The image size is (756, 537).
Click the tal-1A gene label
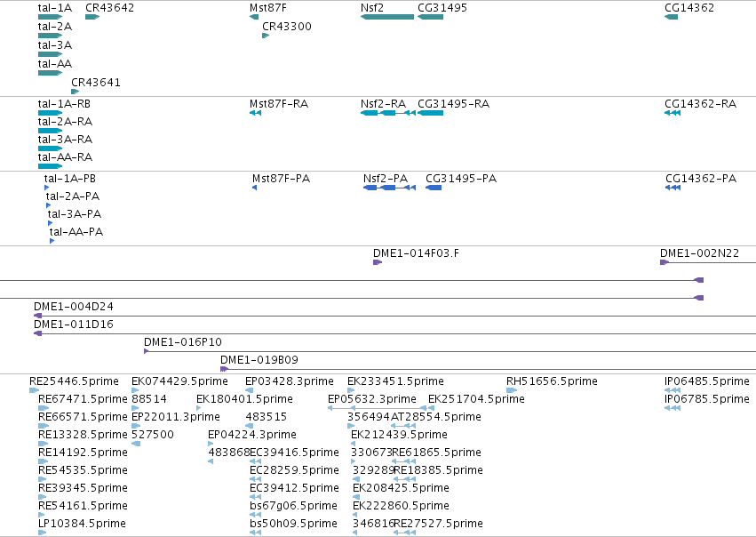point(55,8)
